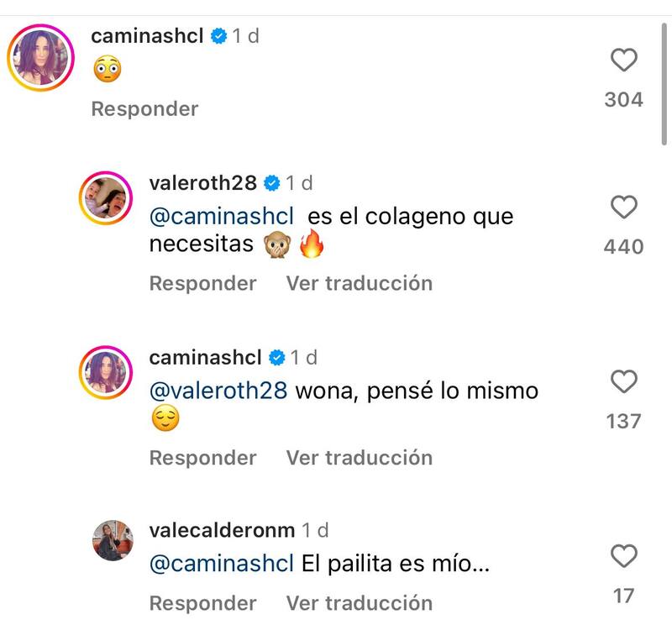Open valecalderonm's profile picture
The image size is (672, 625).
tap(113, 540)
